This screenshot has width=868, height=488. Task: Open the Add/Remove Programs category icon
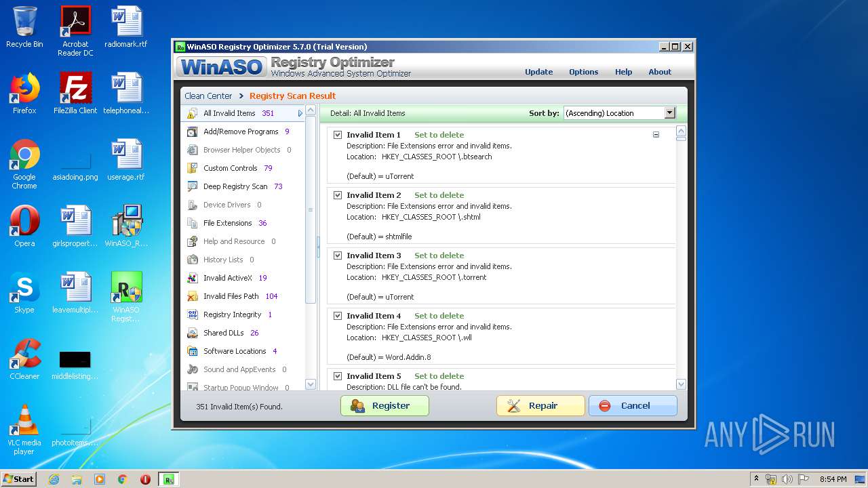tap(192, 131)
